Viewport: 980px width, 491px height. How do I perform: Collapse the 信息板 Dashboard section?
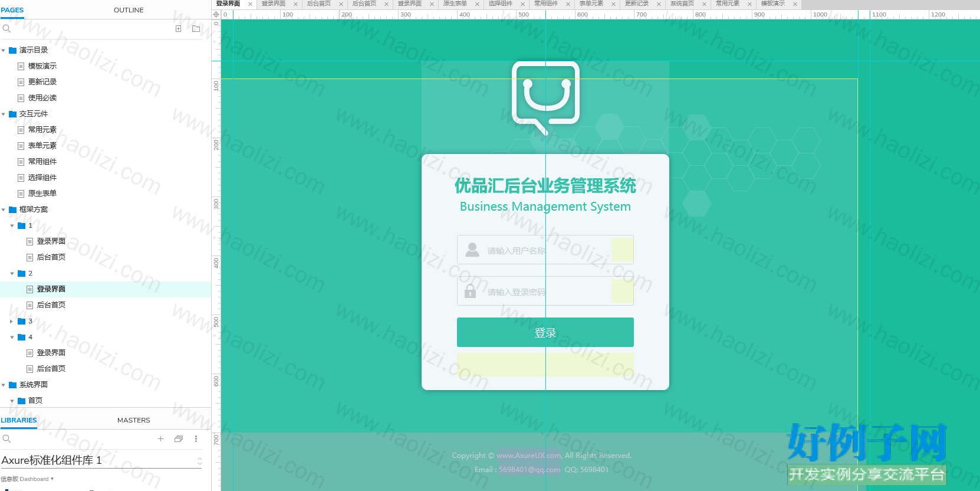tap(52, 479)
